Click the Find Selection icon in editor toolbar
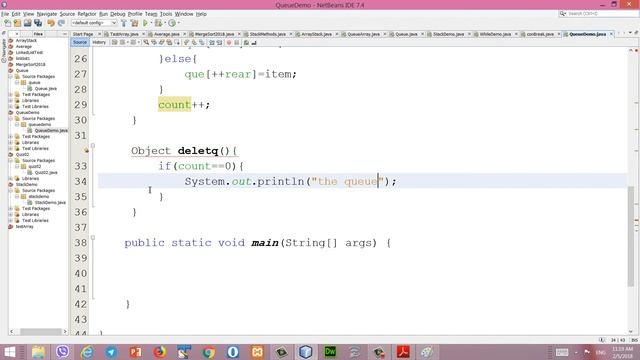640x360 pixels. pos(146,42)
